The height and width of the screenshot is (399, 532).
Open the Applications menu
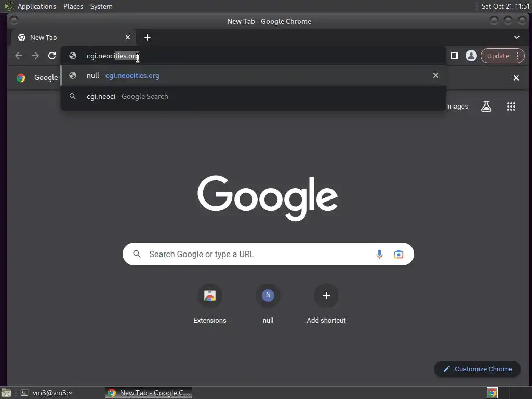pos(37,6)
